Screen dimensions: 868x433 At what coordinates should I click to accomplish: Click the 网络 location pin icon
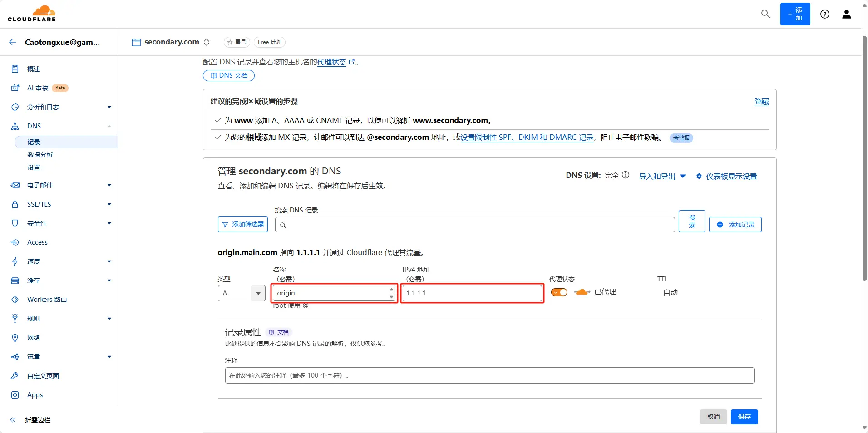point(15,338)
